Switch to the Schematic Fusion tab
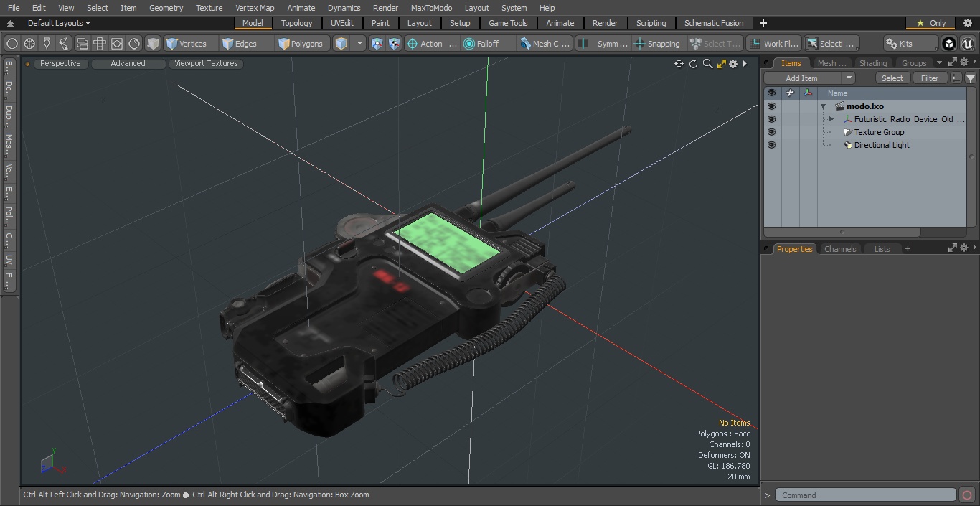 [x=714, y=23]
